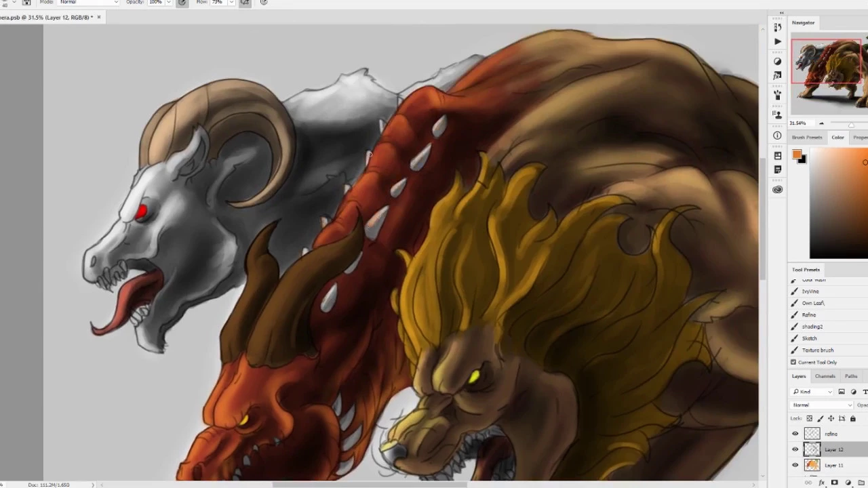Lock artboard nesting icon
This screenshot has width=868, height=488.
pos(842,419)
